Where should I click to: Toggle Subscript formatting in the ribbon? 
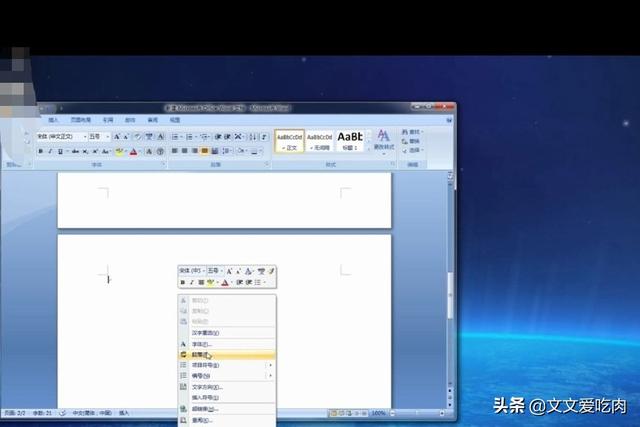click(x=85, y=151)
